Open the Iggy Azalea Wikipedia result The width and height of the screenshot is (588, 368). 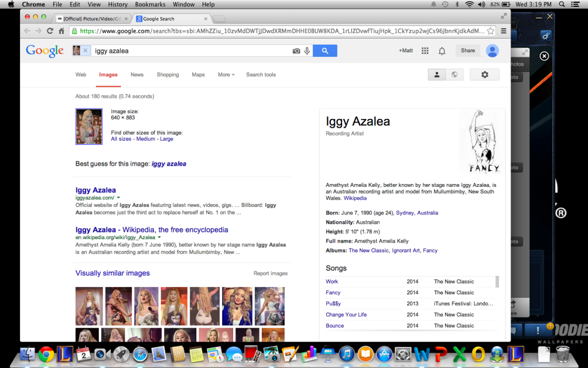tap(152, 230)
